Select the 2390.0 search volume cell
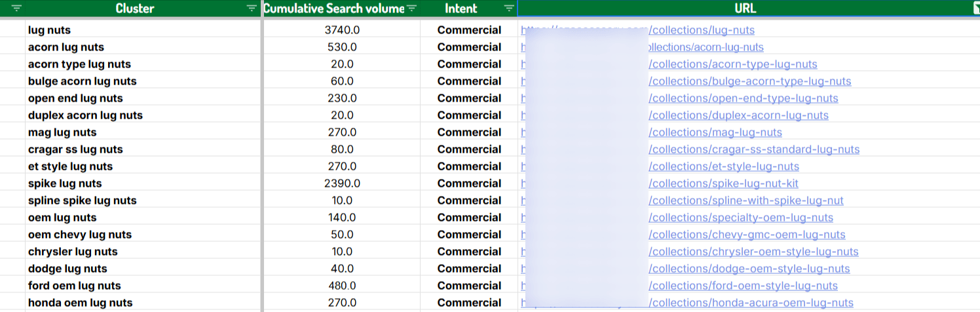 (342, 184)
